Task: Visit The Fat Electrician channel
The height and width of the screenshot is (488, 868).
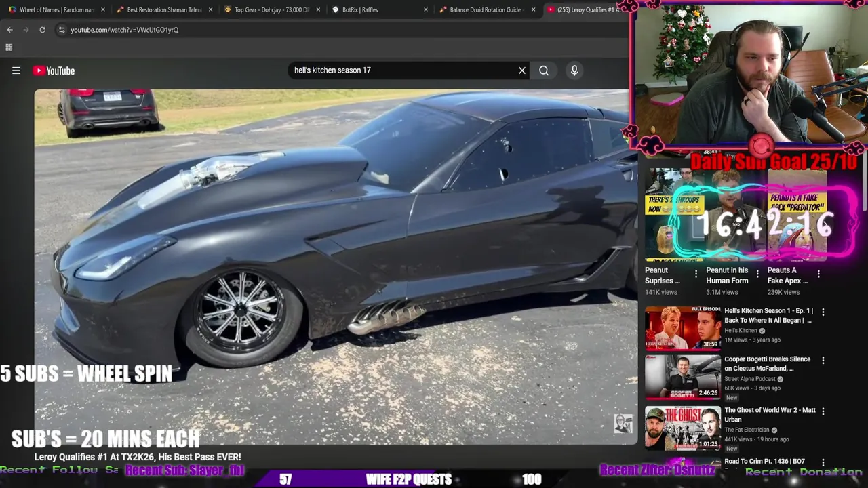Action: tap(747, 430)
